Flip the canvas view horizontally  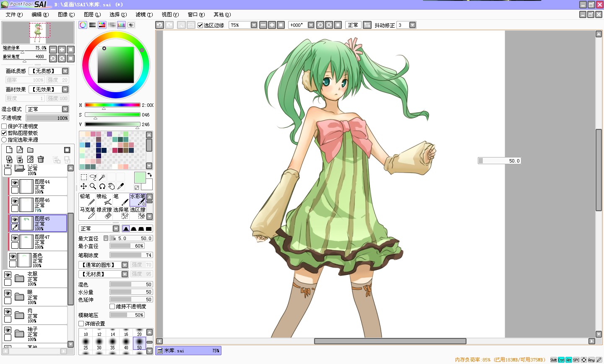pyautogui.click(x=367, y=25)
